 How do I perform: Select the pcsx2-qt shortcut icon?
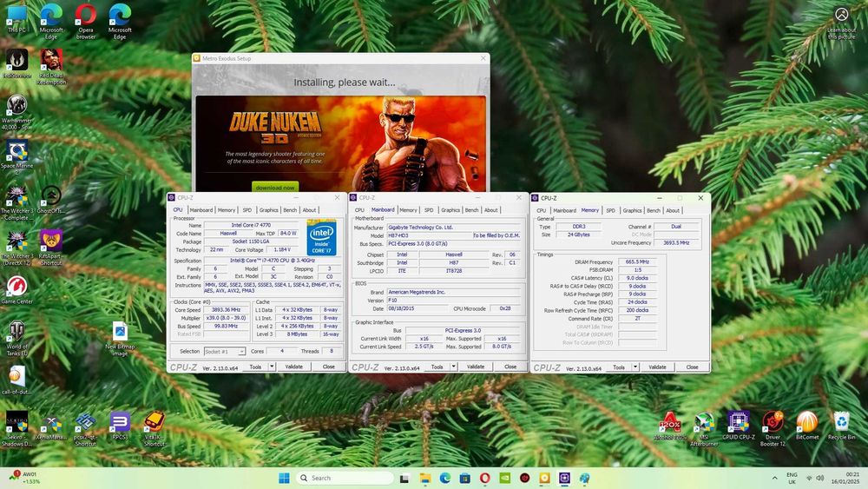pos(85,429)
